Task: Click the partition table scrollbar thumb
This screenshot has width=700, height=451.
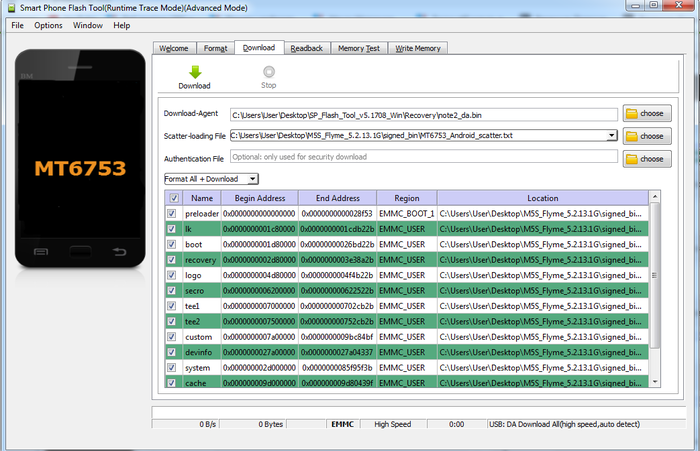Action: pyautogui.click(x=654, y=276)
